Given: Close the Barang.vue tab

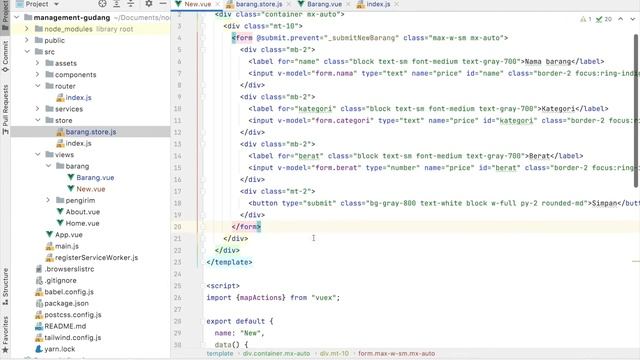Looking at the screenshot, I should (x=349, y=4).
